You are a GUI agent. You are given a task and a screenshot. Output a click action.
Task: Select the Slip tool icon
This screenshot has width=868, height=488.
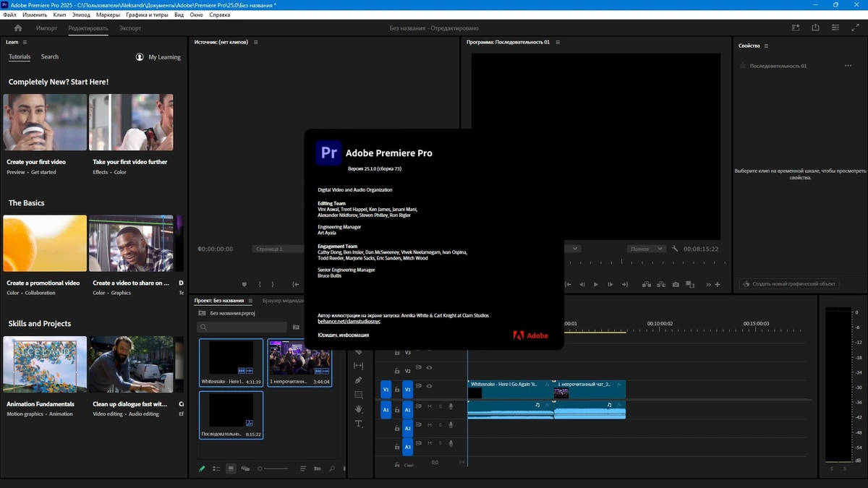pyautogui.click(x=359, y=366)
